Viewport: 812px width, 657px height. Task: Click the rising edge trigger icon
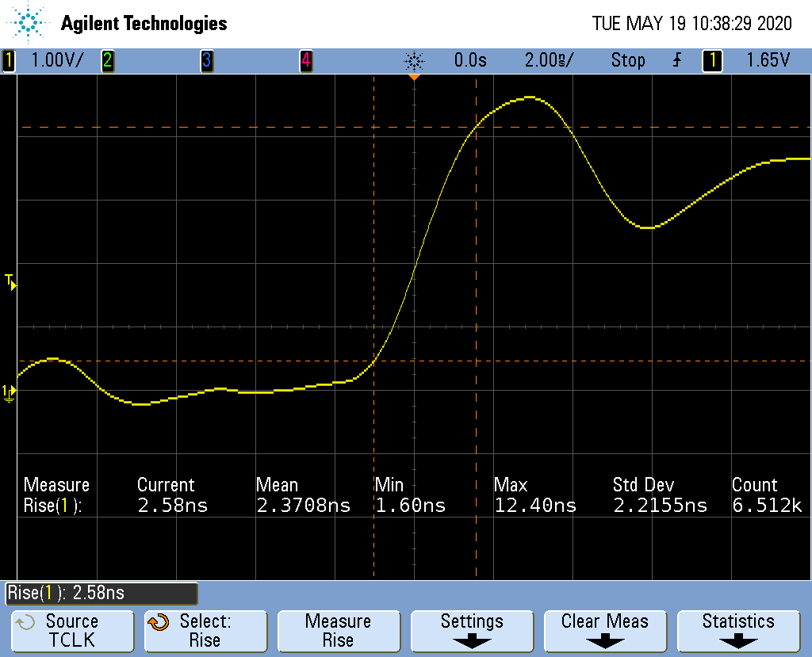click(x=677, y=60)
